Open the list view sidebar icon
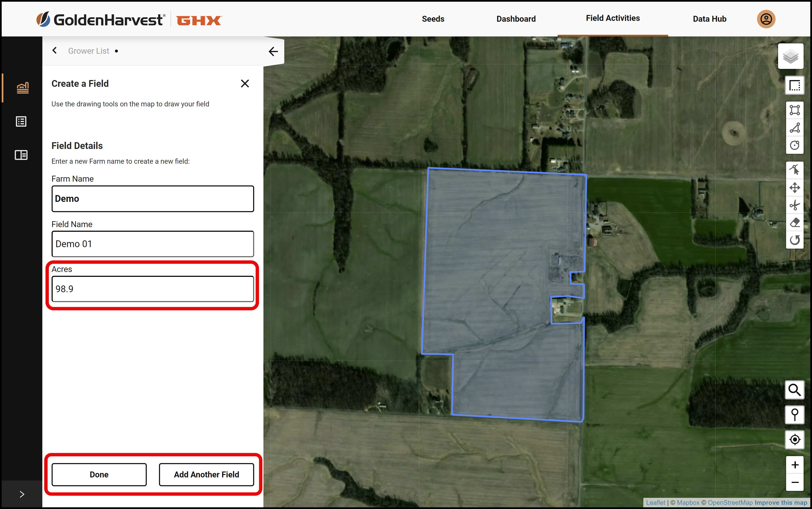 pyautogui.click(x=21, y=122)
